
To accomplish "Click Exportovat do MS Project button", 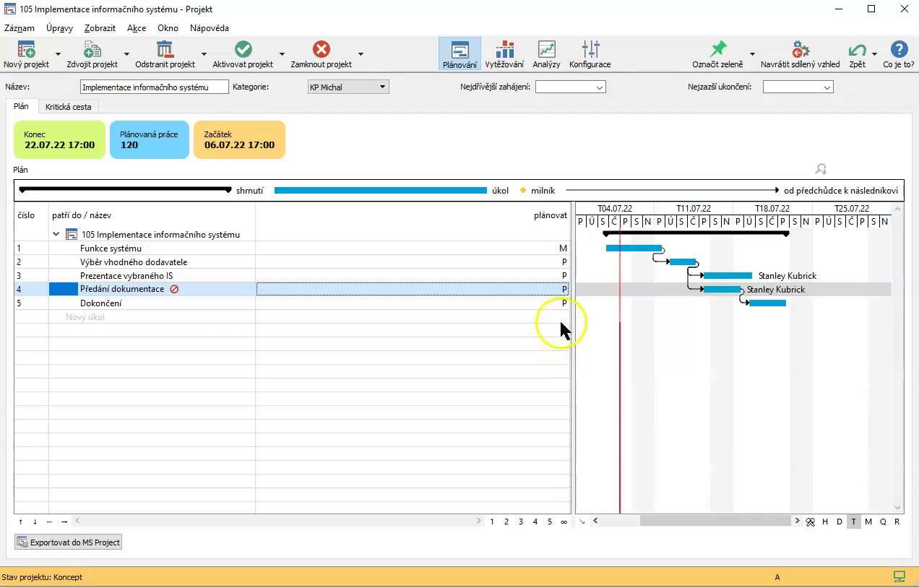I will pos(69,542).
